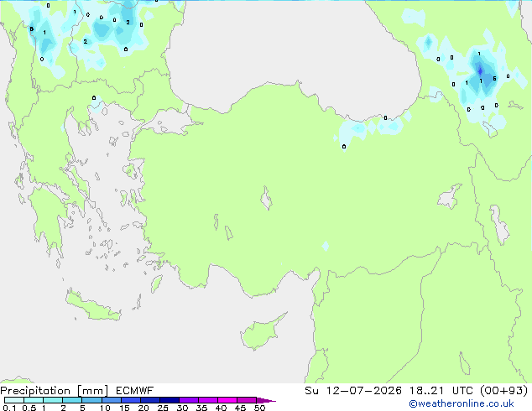The height and width of the screenshot is (411, 532).
Task: Click the "50" legend scale label
Action: coord(260,408)
